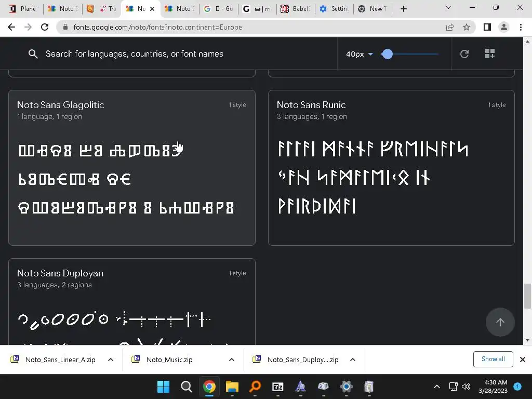Show hidden system tray icons

coord(437,387)
